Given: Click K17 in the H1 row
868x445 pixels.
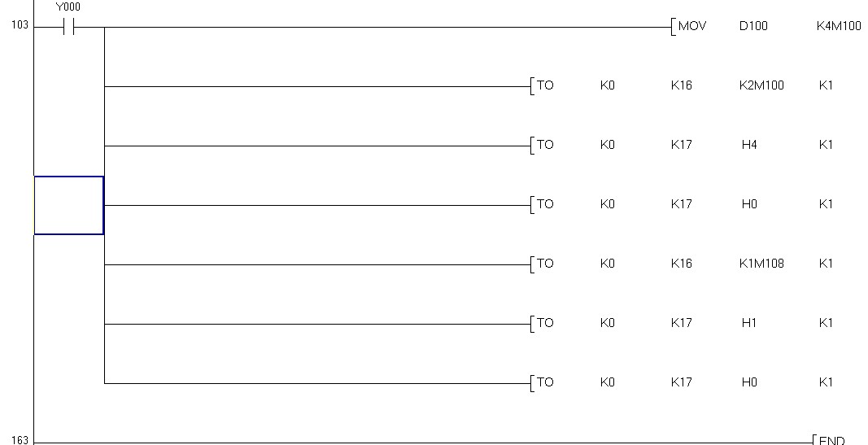Looking at the screenshot, I should coord(682,323).
